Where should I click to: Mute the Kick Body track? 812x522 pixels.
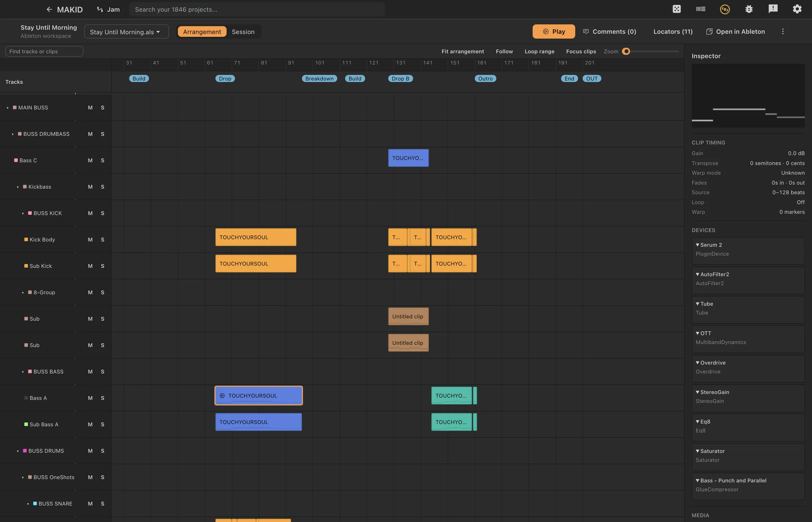pyautogui.click(x=90, y=240)
